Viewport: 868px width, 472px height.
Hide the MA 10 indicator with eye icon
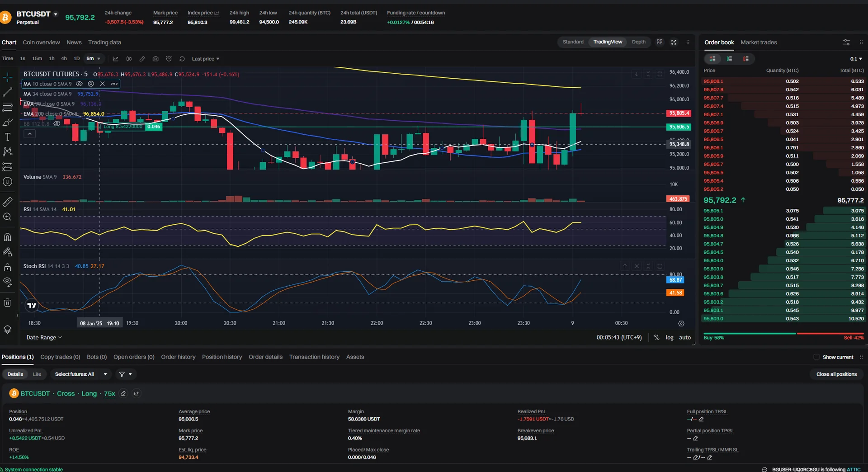pyautogui.click(x=79, y=84)
